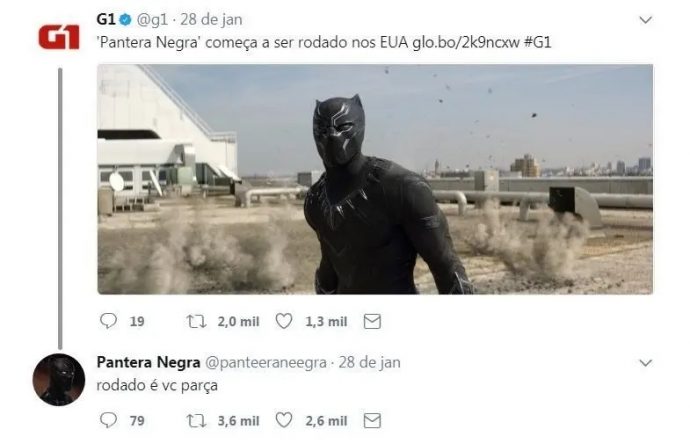
Task: Open the @panteeraneegra handle
Action: [266, 363]
